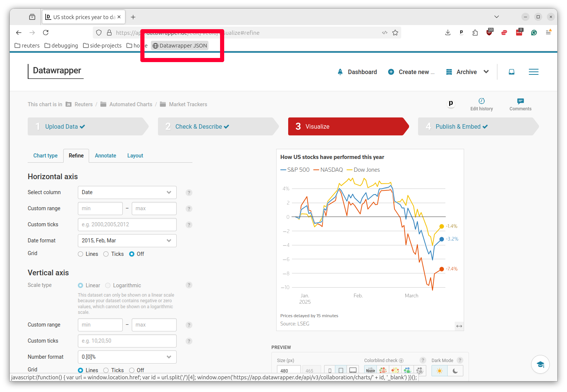
Task: Open the Edit history panel
Action: [482, 104]
